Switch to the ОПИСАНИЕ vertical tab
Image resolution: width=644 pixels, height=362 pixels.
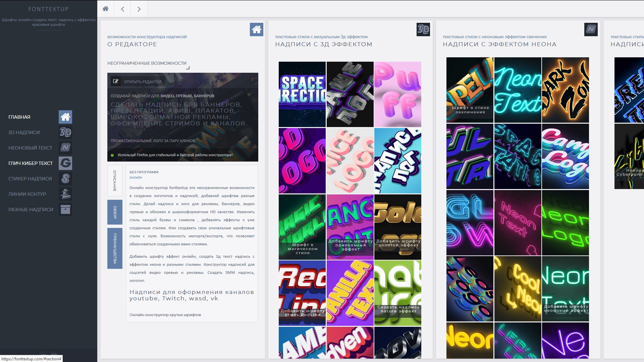click(115, 181)
